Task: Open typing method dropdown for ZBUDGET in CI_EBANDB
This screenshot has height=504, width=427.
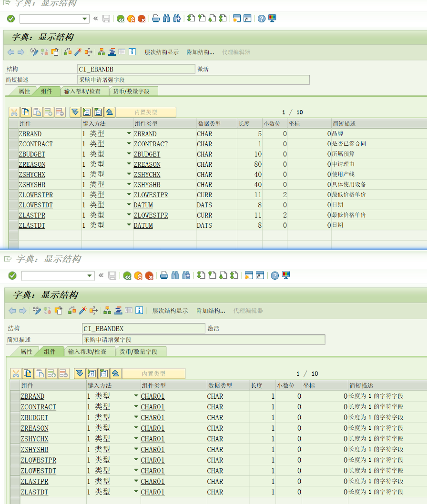Action: tap(129, 154)
